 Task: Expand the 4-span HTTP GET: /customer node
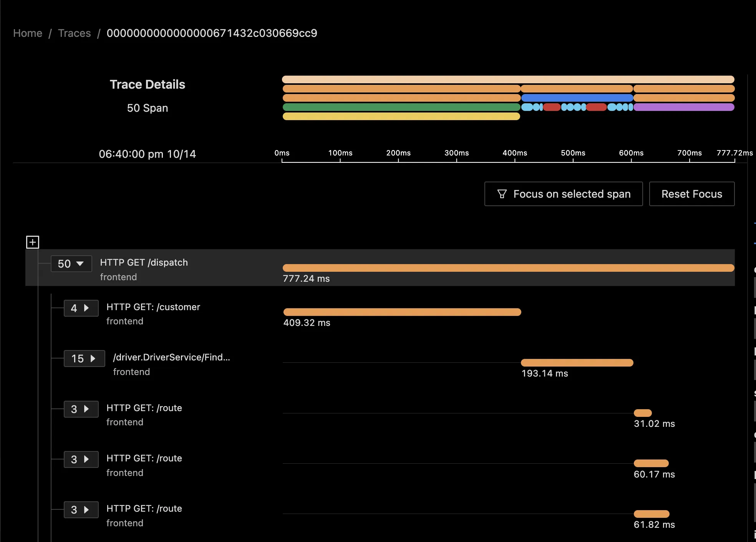[x=81, y=308]
